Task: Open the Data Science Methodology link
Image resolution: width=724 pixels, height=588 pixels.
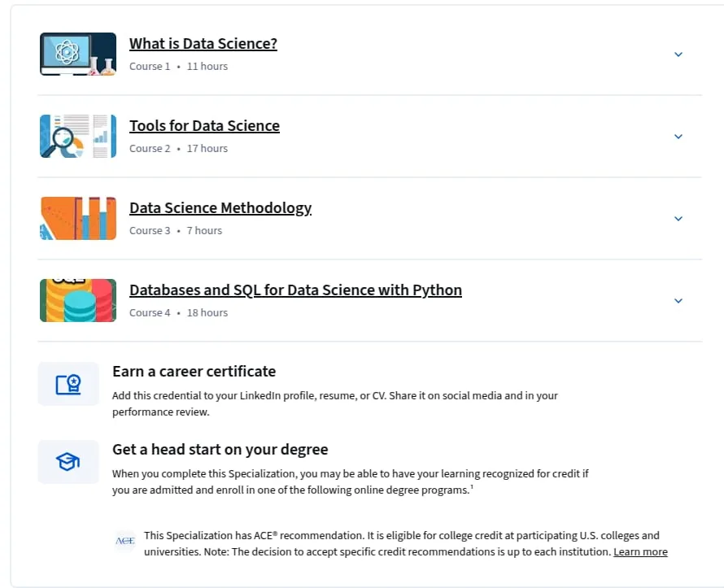Action: coord(220,208)
